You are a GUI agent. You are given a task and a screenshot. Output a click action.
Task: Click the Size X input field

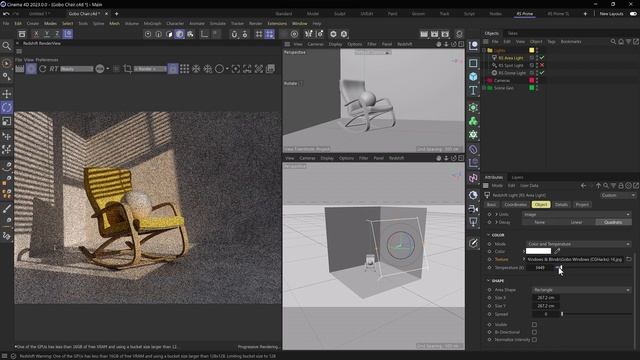tap(546, 298)
